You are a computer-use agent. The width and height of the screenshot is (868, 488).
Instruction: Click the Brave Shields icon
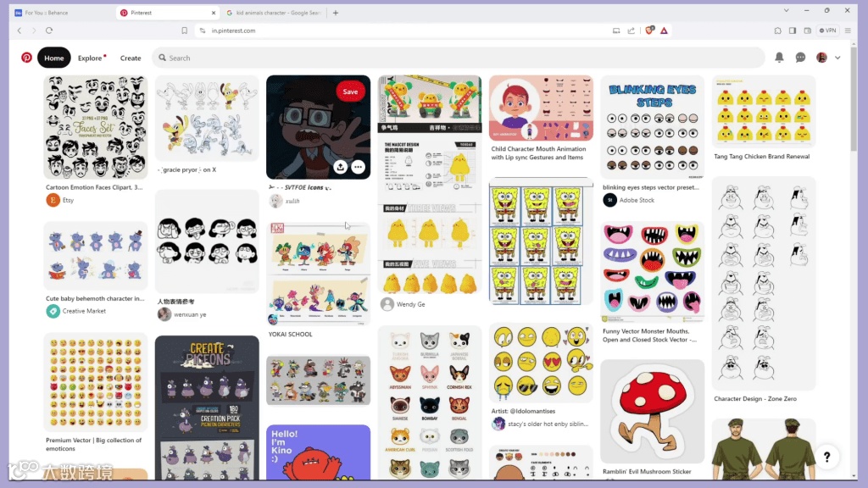(x=649, y=30)
